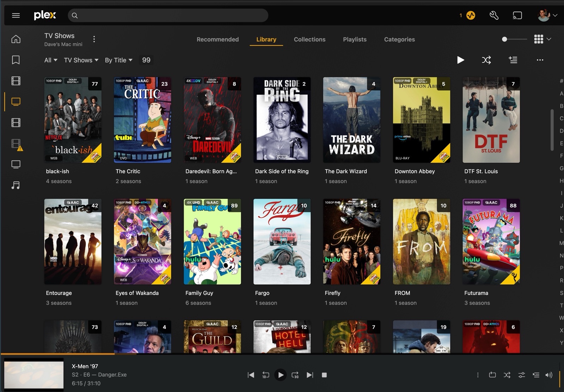Open the All filter dropdown
The height and width of the screenshot is (392, 564).
click(x=51, y=60)
